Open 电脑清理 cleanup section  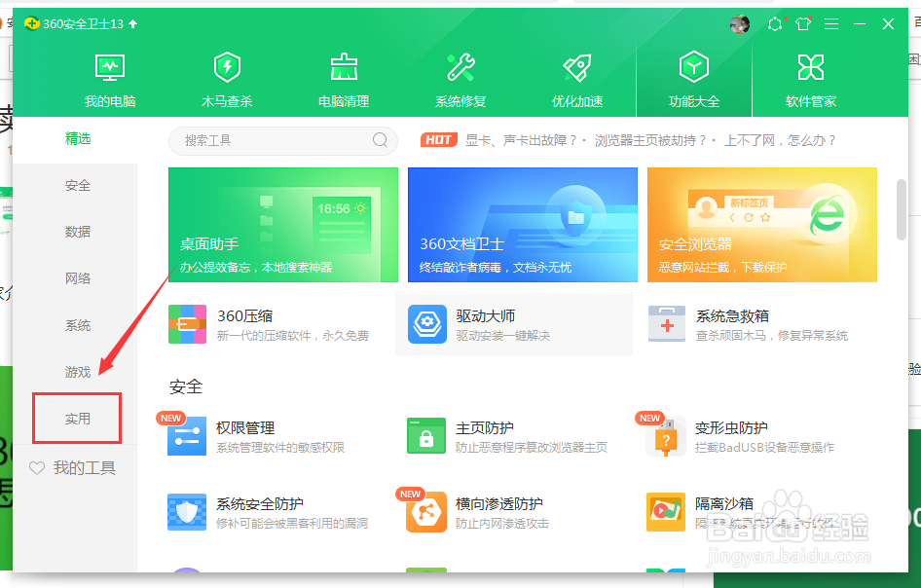tap(344, 81)
